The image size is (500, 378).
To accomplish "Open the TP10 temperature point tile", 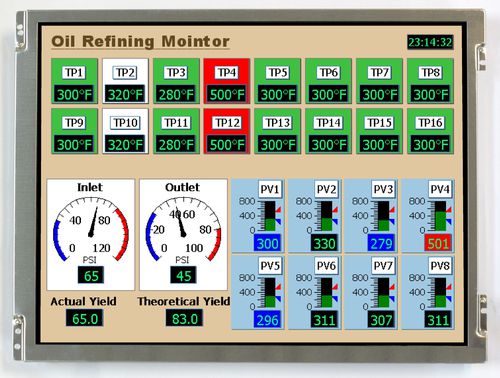I will pos(125,131).
